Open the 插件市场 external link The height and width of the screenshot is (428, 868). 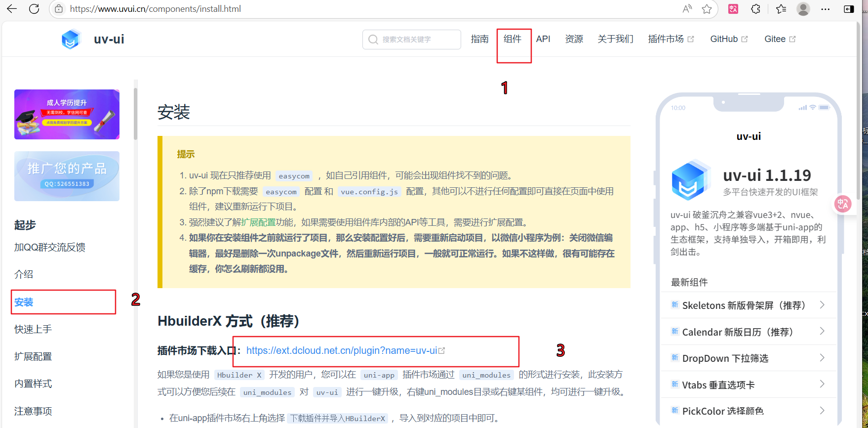point(671,39)
